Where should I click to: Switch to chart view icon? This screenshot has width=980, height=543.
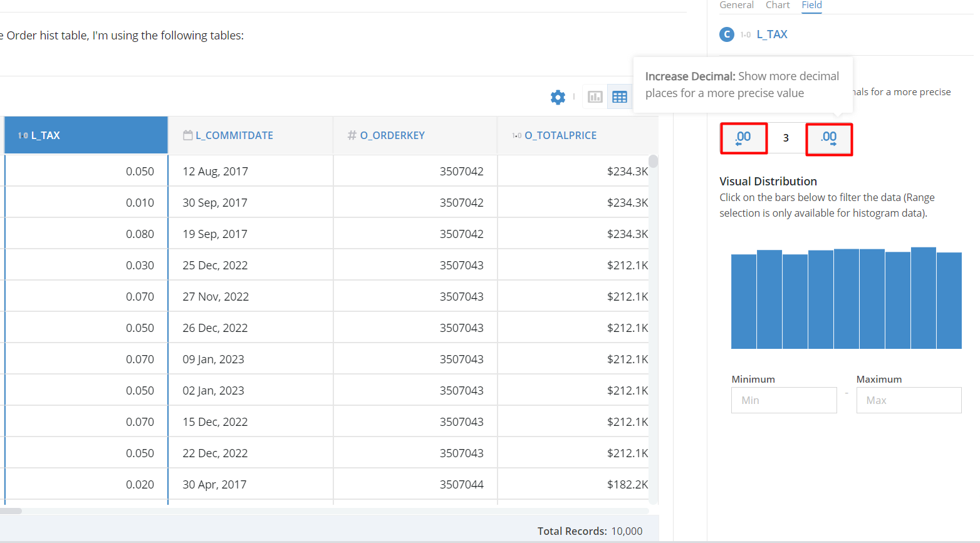tap(595, 97)
